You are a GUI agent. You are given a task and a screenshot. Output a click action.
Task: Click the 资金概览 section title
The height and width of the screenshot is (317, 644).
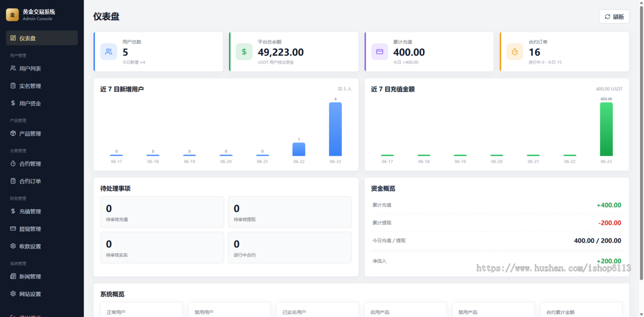coord(383,189)
